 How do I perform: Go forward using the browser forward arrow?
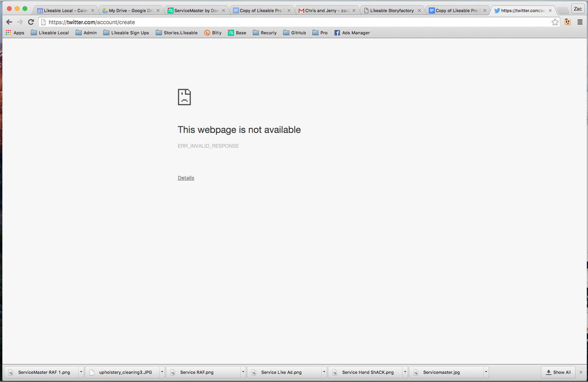tap(20, 22)
